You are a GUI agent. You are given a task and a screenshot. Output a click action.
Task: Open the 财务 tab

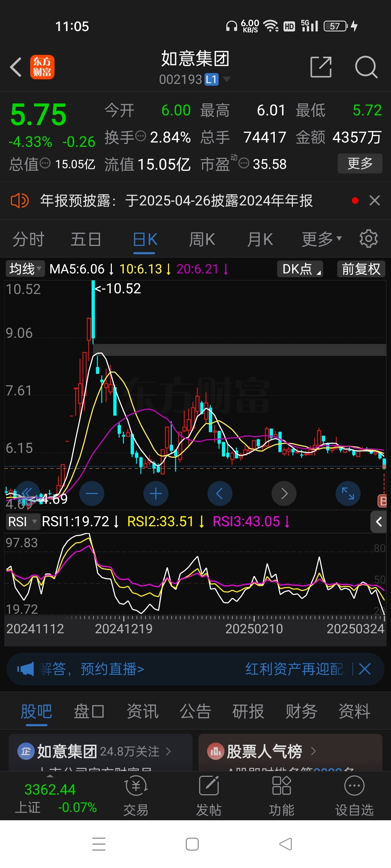pyautogui.click(x=301, y=711)
